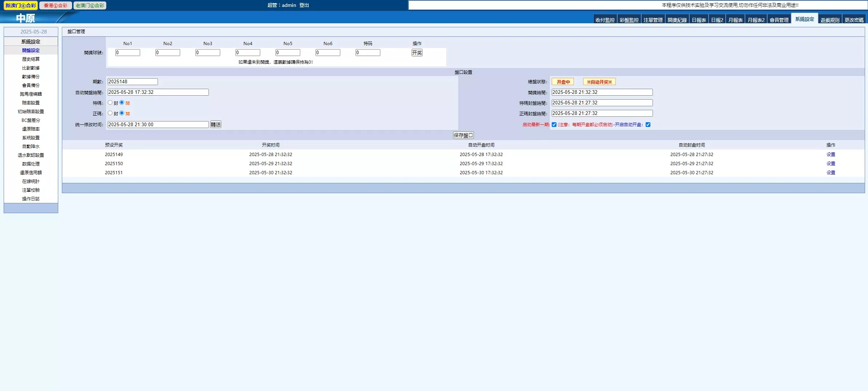Open the 會員管理 tab

[x=779, y=20]
